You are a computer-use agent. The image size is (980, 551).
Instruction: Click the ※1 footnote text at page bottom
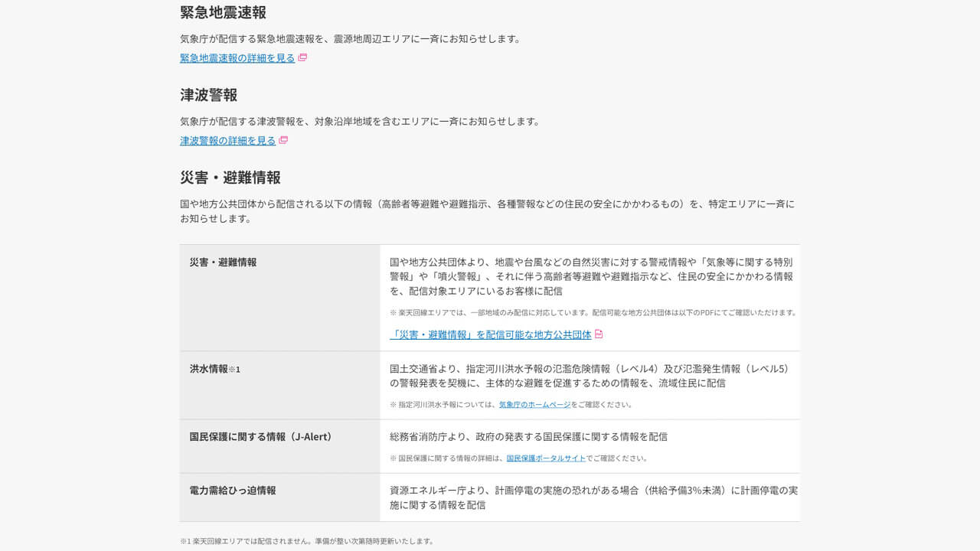point(305,540)
